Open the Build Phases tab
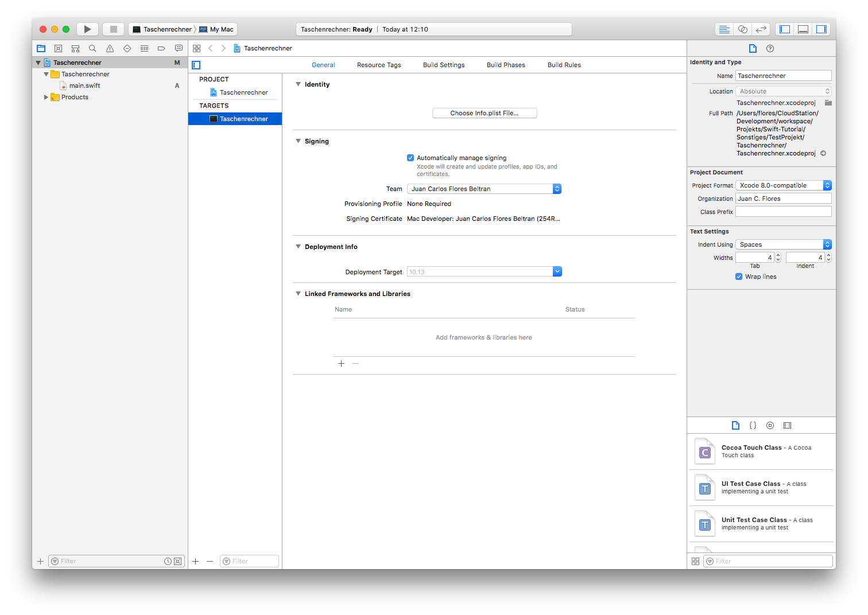This screenshot has width=868, height=615. tap(505, 65)
